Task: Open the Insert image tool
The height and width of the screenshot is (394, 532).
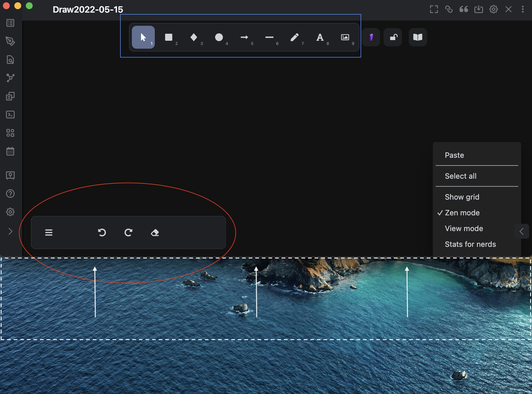Action: (345, 37)
